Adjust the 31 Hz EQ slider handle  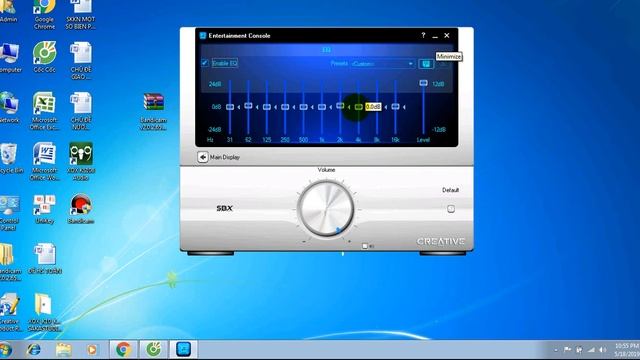click(230, 107)
